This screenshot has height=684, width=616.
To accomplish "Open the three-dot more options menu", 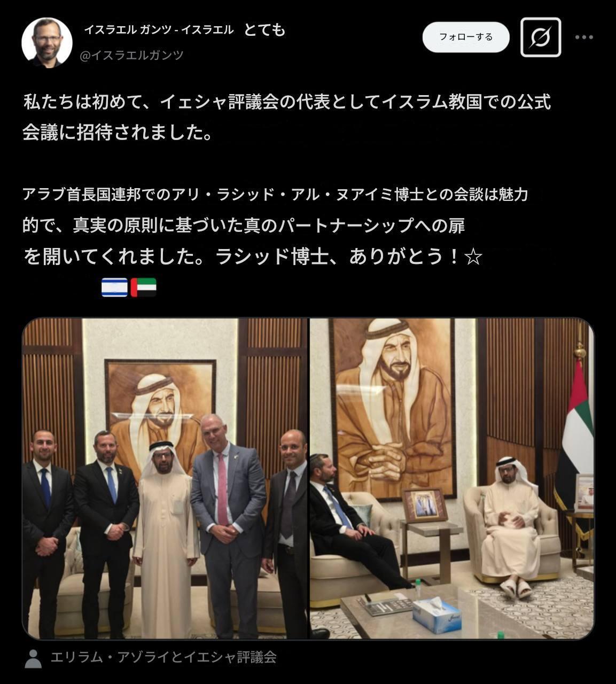I will [x=584, y=37].
